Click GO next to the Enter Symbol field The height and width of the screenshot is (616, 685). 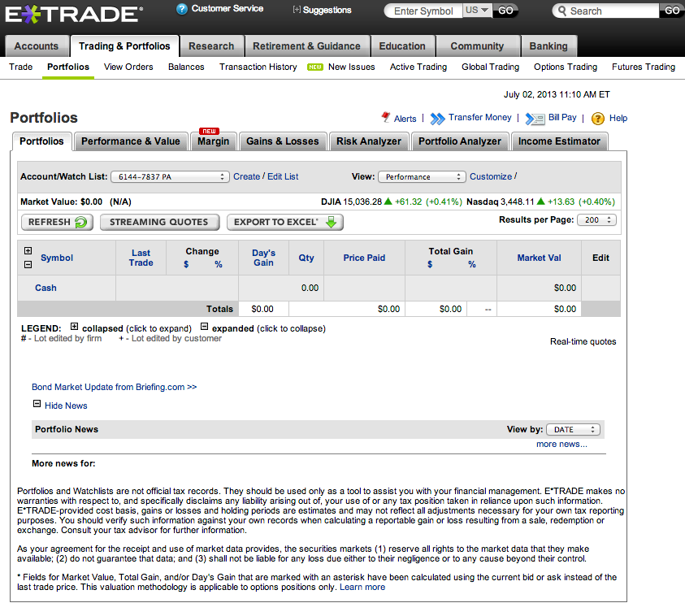[x=505, y=11]
